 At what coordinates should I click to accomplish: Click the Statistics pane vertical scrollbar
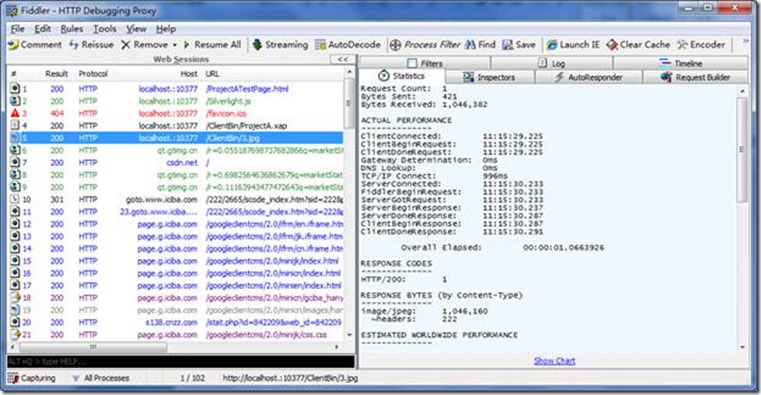[x=742, y=149]
